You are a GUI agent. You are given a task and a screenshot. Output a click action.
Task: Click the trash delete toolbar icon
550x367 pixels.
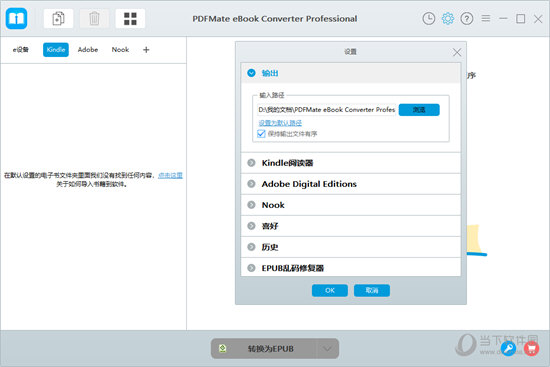tap(94, 18)
